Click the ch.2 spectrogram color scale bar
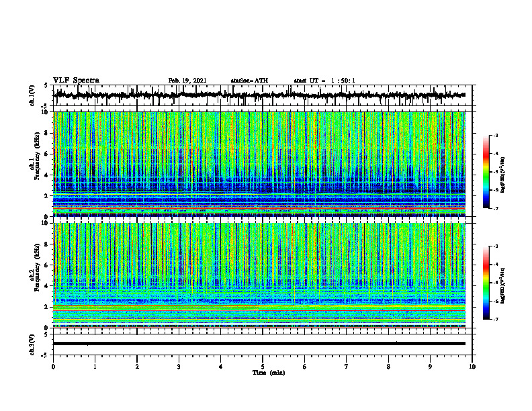Viewport: 532px width, 411px height. point(486,283)
